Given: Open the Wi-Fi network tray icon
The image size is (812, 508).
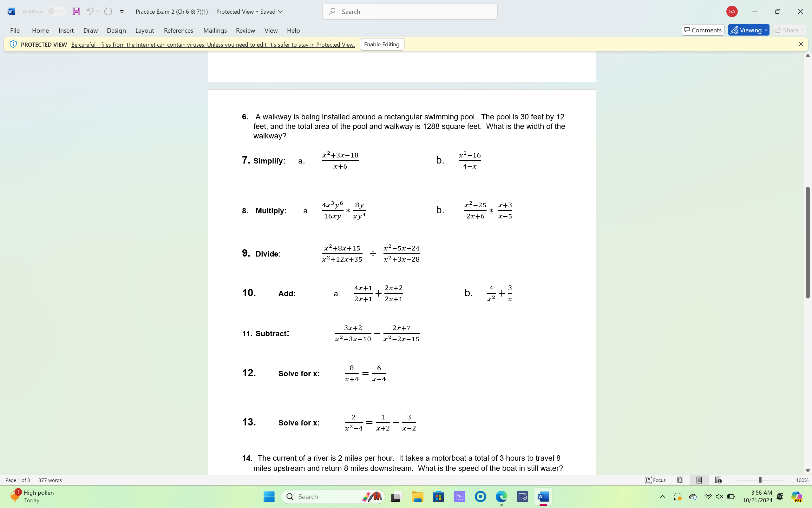Looking at the screenshot, I should click(x=708, y=497).
